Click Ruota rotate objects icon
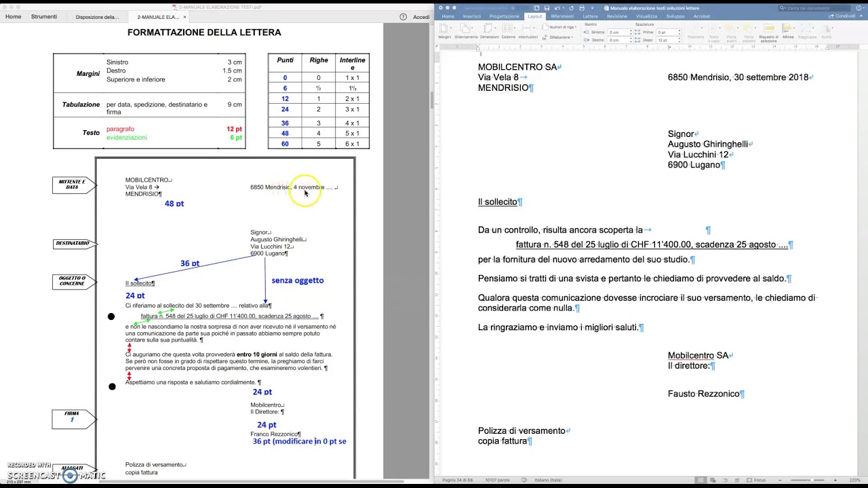The width and height of the screenshot is (868, 488). (827, 31)
